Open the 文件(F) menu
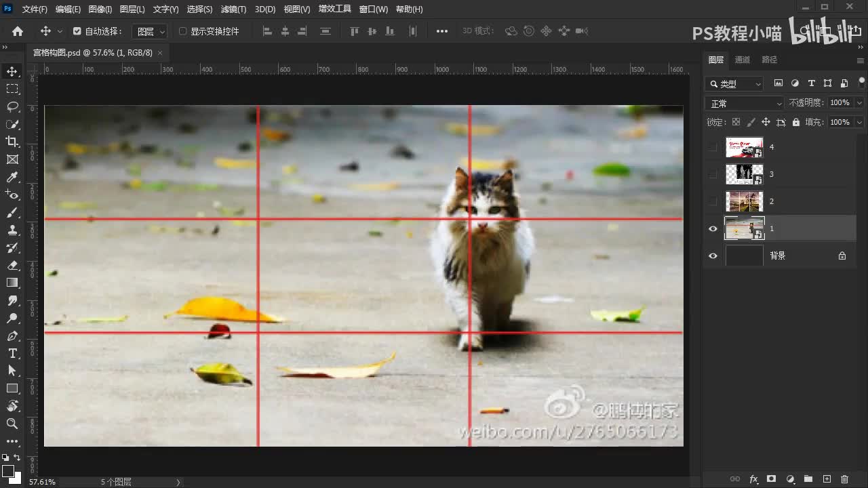 tap(35, 9)
